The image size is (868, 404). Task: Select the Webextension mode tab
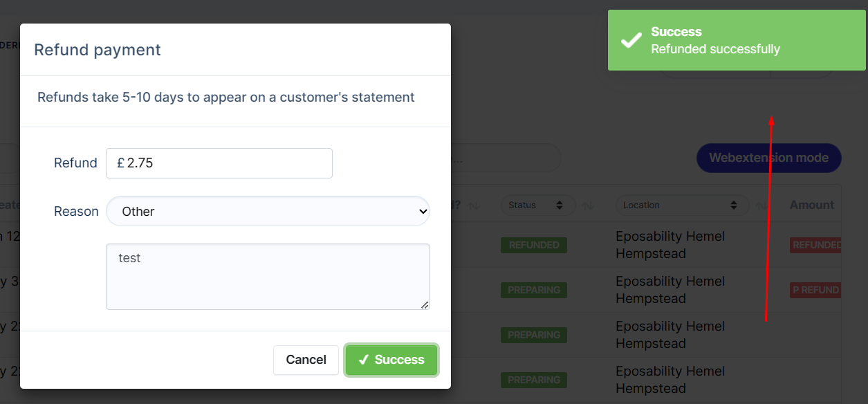click(x=768, y=158)
